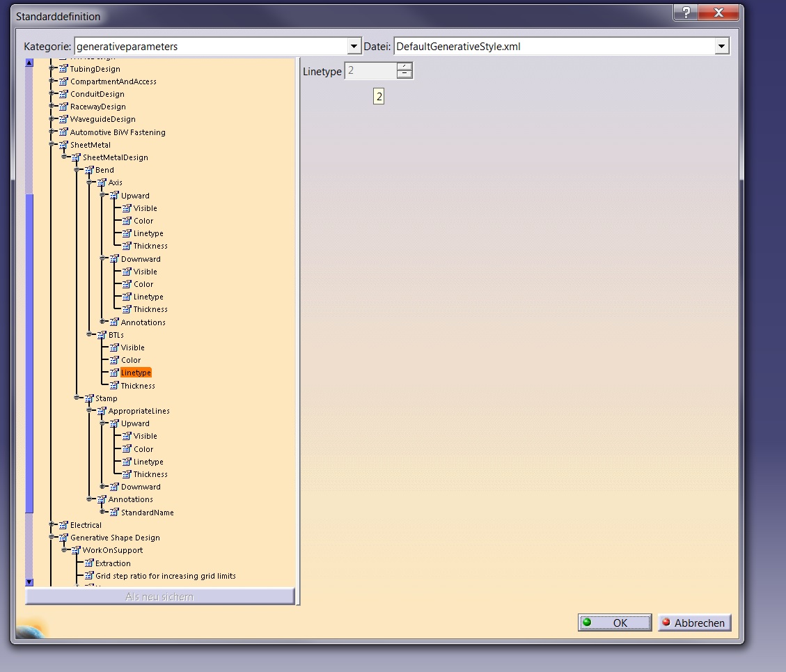Click the Bend node icon
786x672 pixels.
point(88,170)
